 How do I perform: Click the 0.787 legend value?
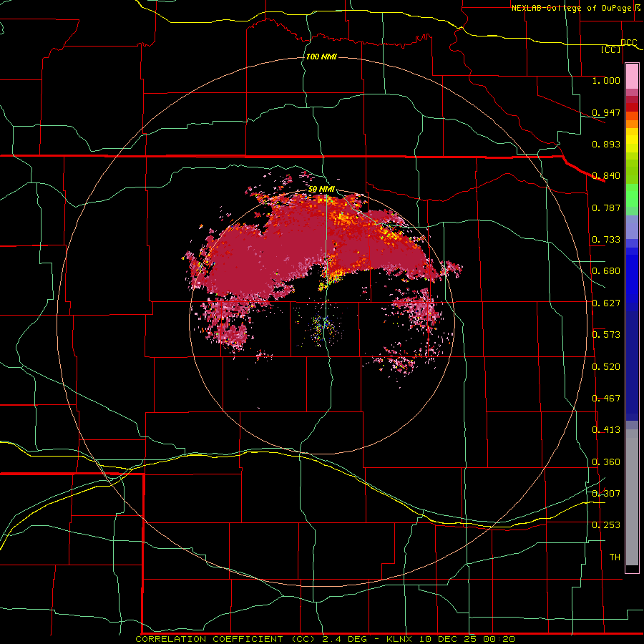point(606,208)
